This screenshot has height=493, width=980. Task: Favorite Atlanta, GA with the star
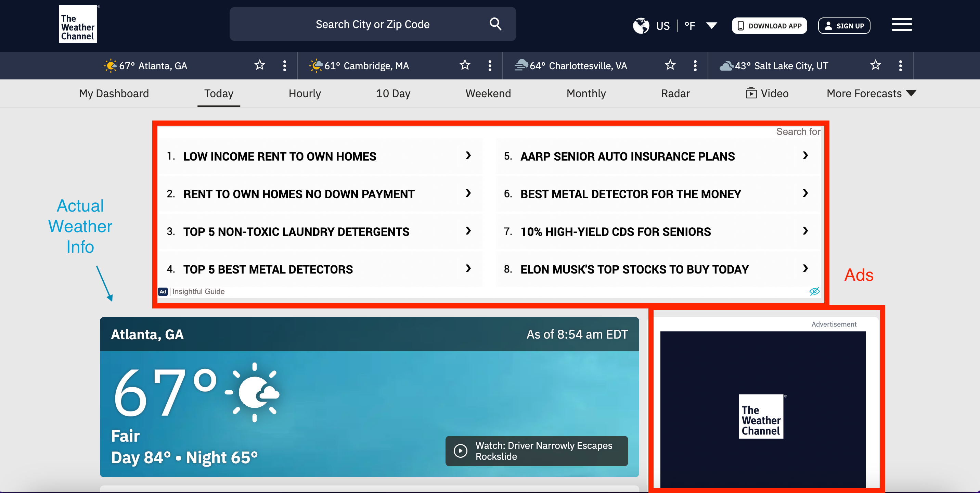tap(260, 65)
